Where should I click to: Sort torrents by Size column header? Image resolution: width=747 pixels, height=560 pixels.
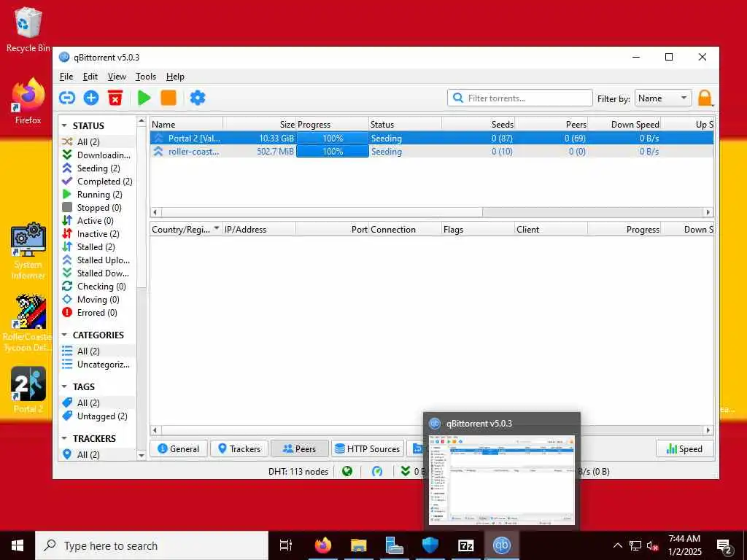pos(259,124)
